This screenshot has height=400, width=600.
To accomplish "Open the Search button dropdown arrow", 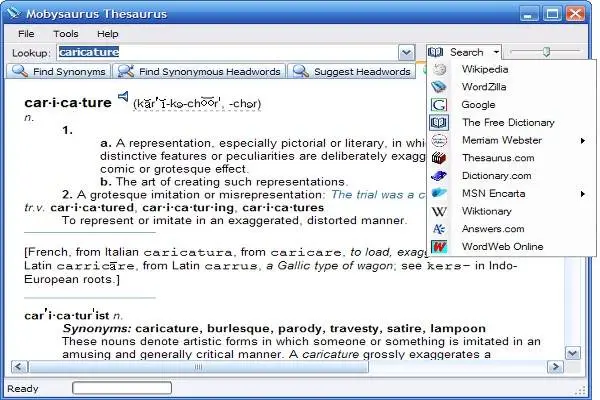I will 496,52.
